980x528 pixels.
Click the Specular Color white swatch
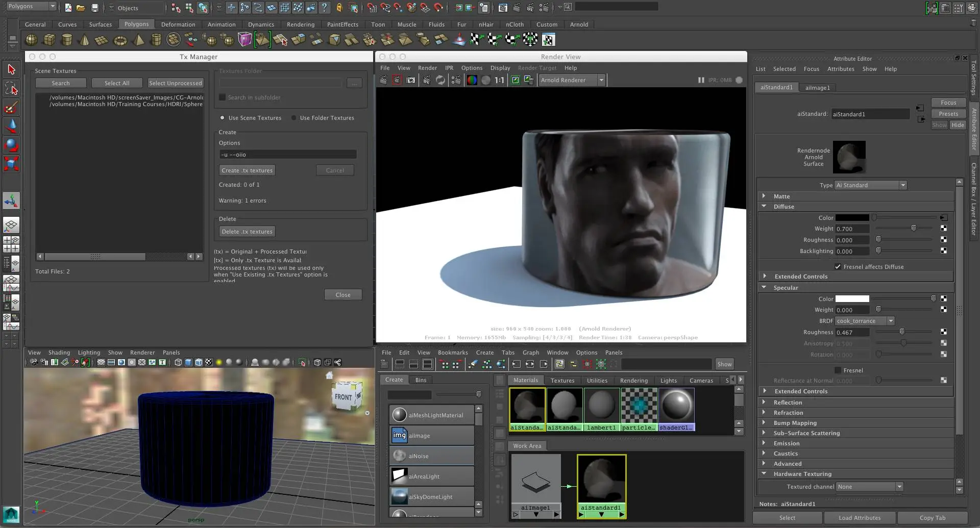(x=852, y=299)
